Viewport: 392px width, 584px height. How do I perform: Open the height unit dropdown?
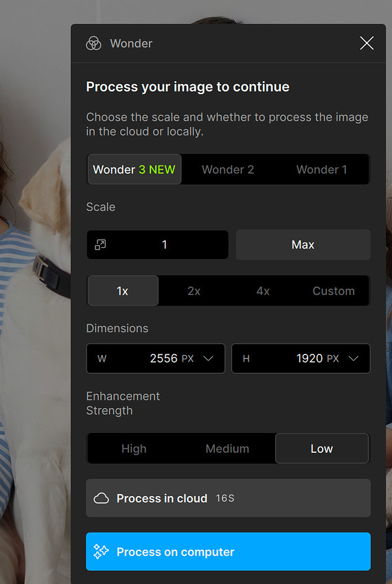pos(354,359)
